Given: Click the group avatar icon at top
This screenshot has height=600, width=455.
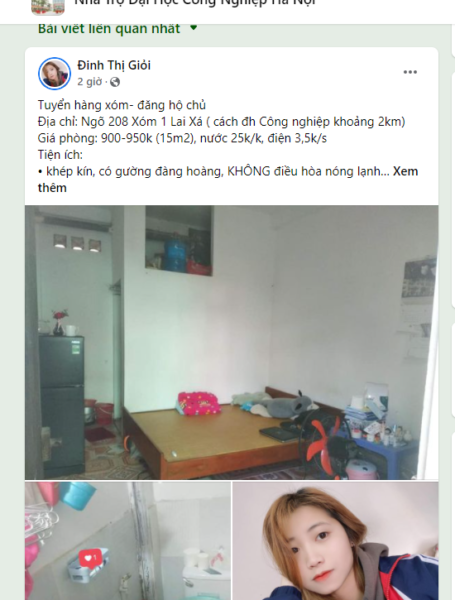Looking at the screenshot, I should tap(48, 7).
